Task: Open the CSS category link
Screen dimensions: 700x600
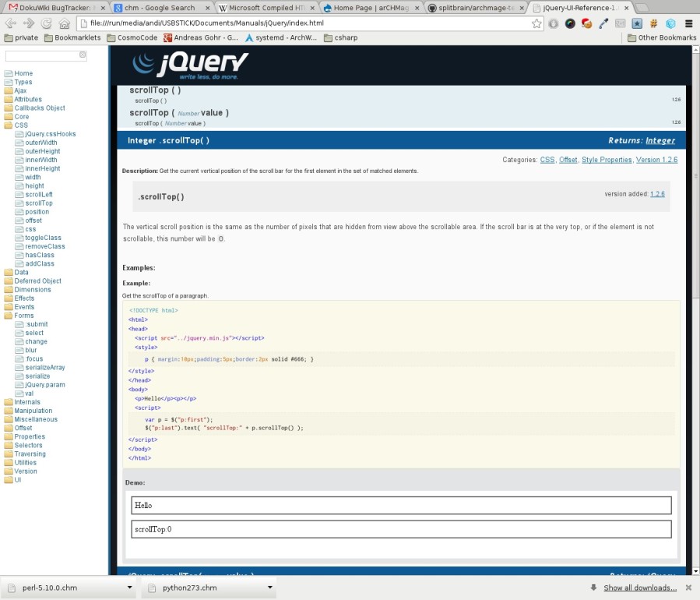Action: click(x=547, y=160)
